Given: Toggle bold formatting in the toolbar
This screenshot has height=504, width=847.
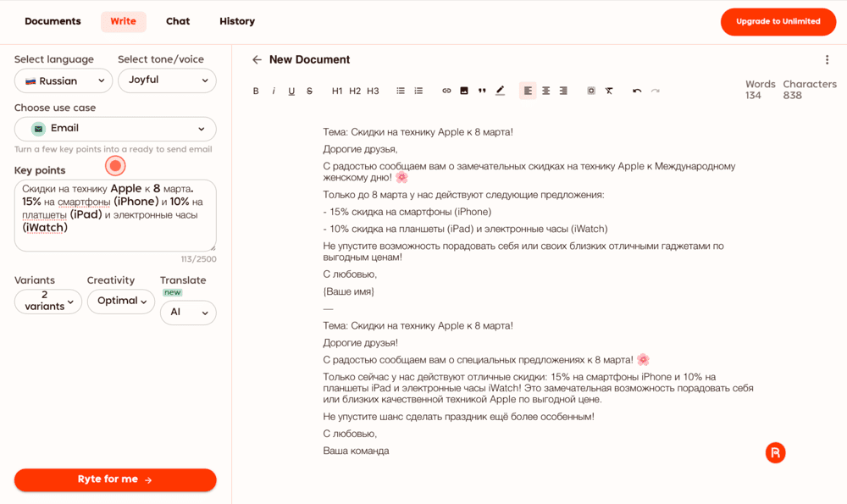Looking at the screenshot, I should 256,91.
